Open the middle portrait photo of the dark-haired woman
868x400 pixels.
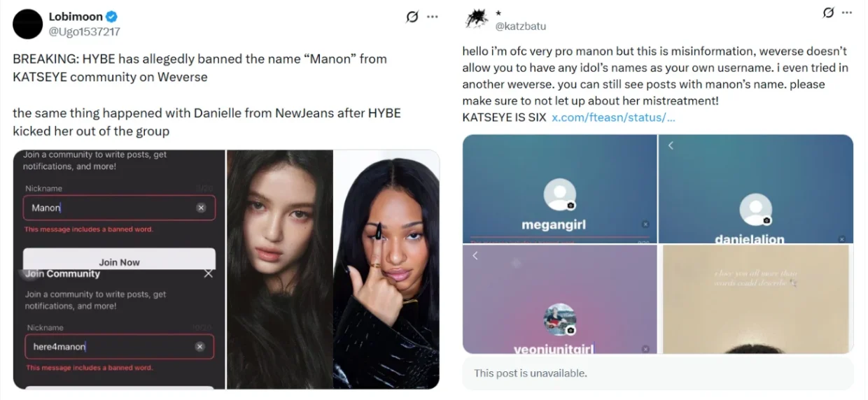click(279, 269)
